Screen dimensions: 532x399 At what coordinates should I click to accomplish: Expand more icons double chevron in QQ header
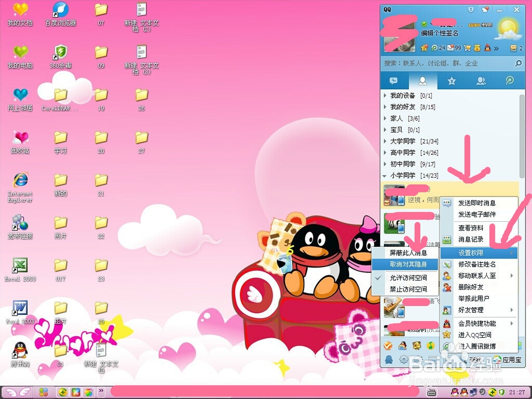pyautogui.click(x=496, y=48)
